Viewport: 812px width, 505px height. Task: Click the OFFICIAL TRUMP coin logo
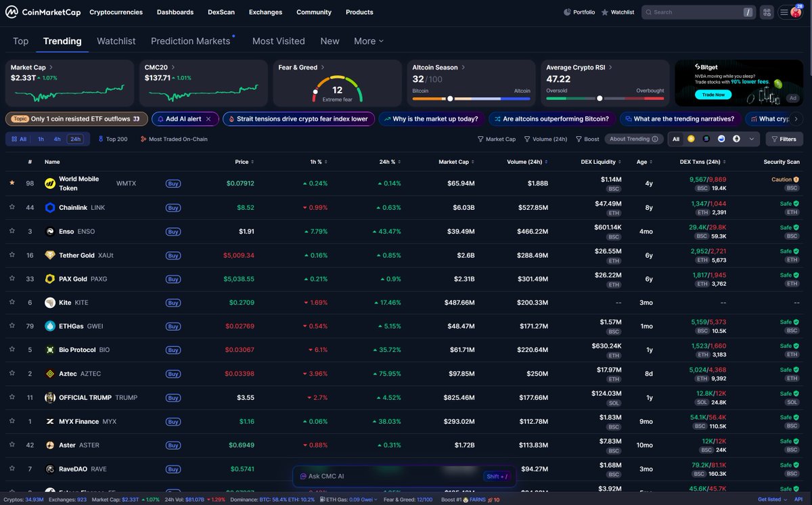[50, 397]
